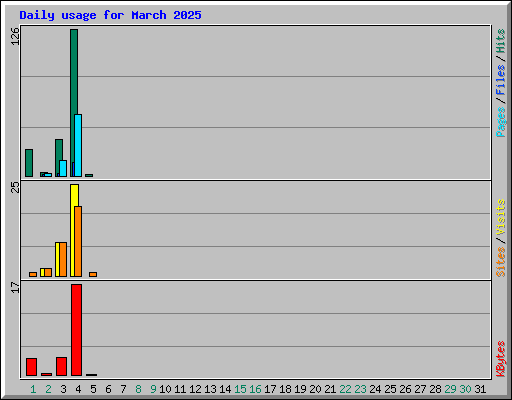Select the cyan Pages legend label
This screenshot has width=512, height=400.
[x=500, y=122]
